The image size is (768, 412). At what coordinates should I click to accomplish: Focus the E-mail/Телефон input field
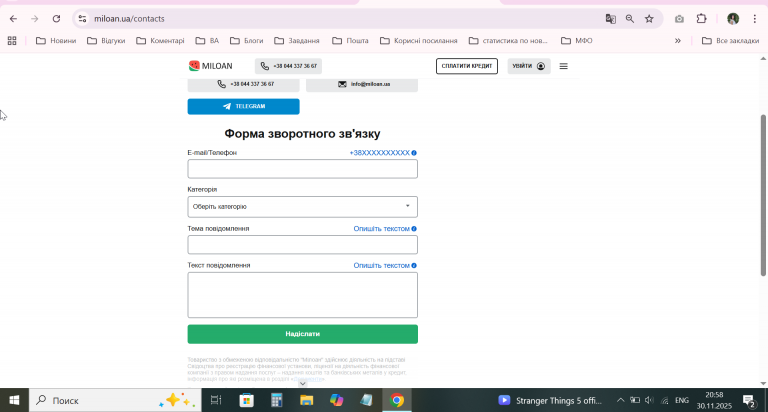click(x=303, y=169)
